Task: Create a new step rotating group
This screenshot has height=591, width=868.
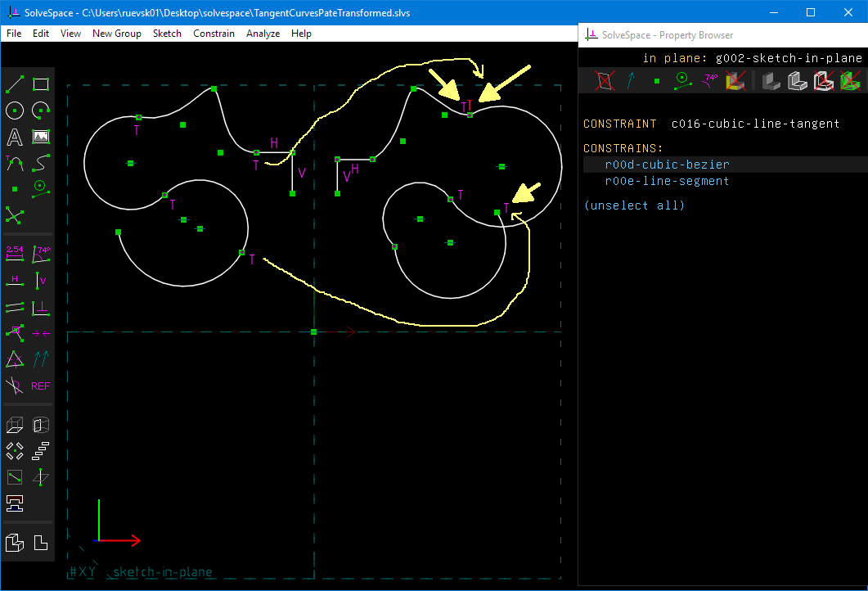Action: tap(15, 451)
